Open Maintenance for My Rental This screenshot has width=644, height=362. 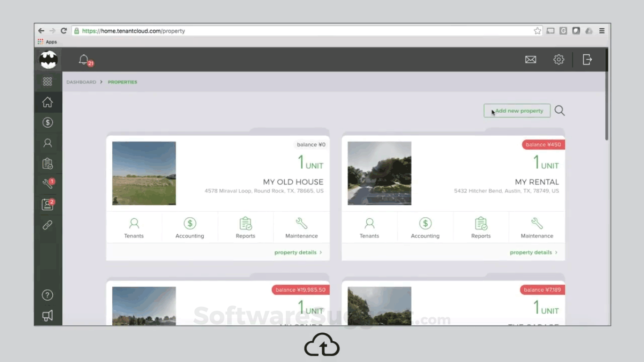(537, 228)
